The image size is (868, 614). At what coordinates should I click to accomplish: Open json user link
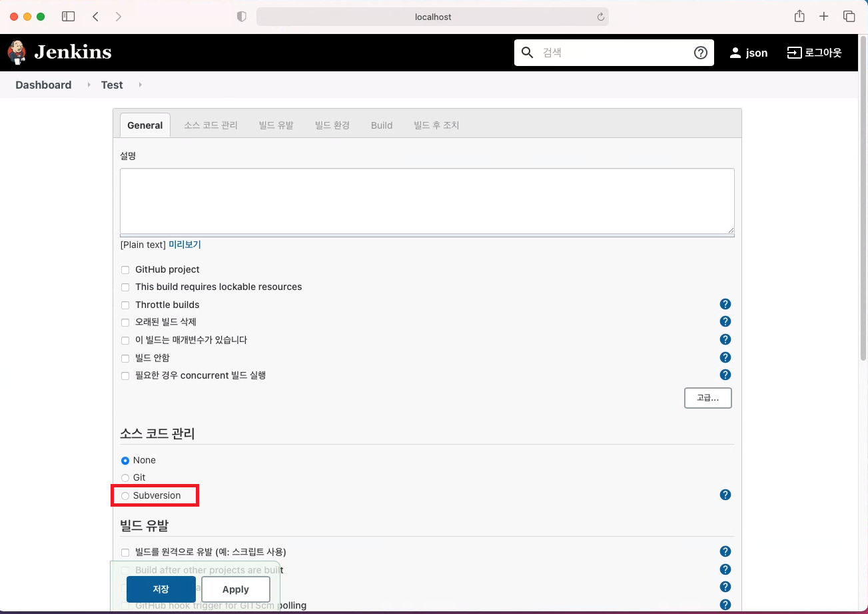coord(757,53)
